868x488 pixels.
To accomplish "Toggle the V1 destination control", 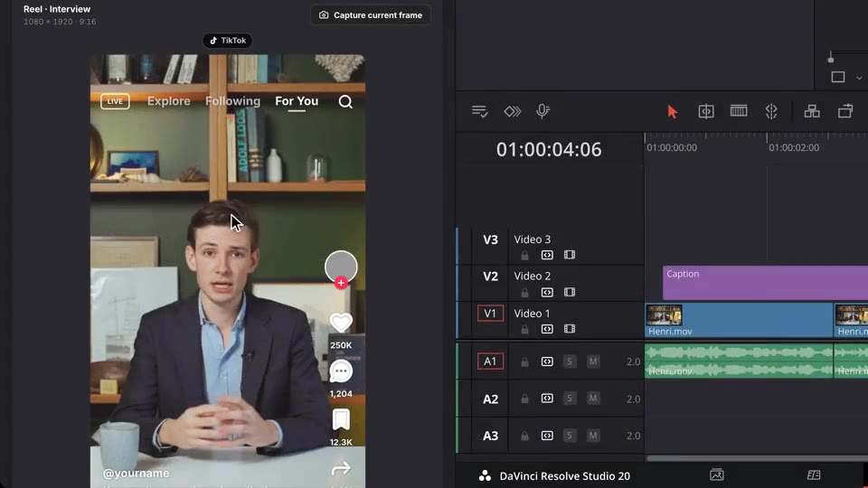I will (490, 314).
